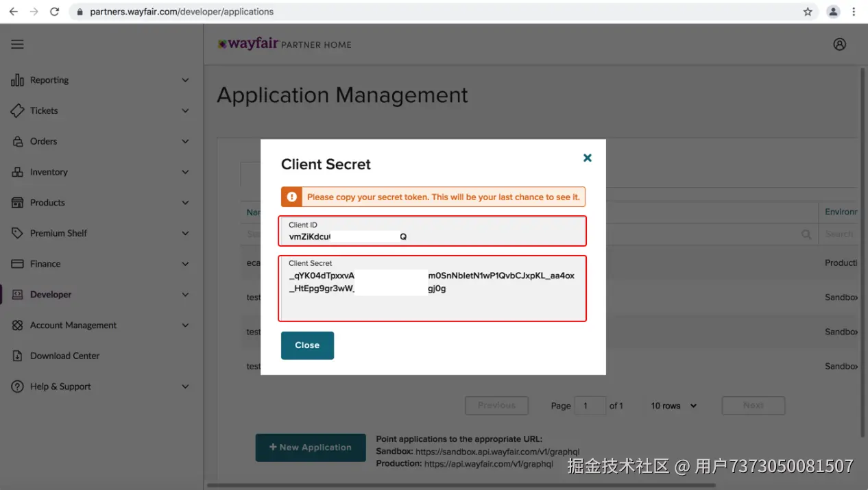
Task: Expand the Inventory menu chevron
Action: tap(185, 172)
